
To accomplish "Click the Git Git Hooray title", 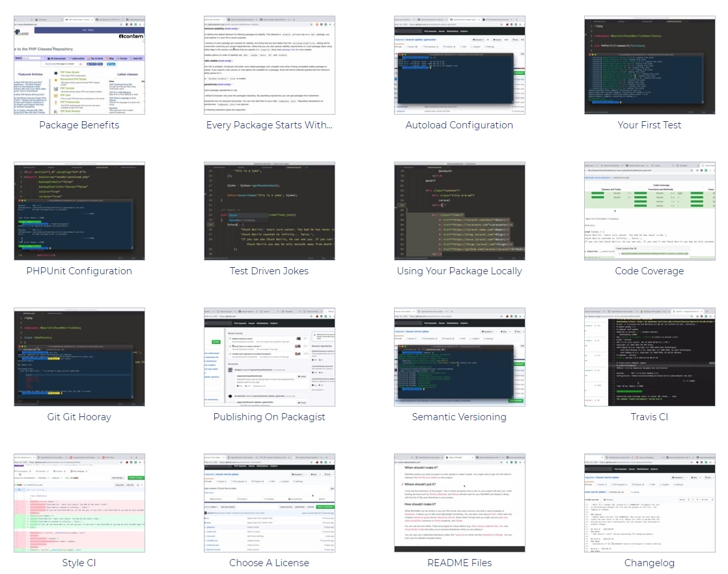I will coord(79,416).
